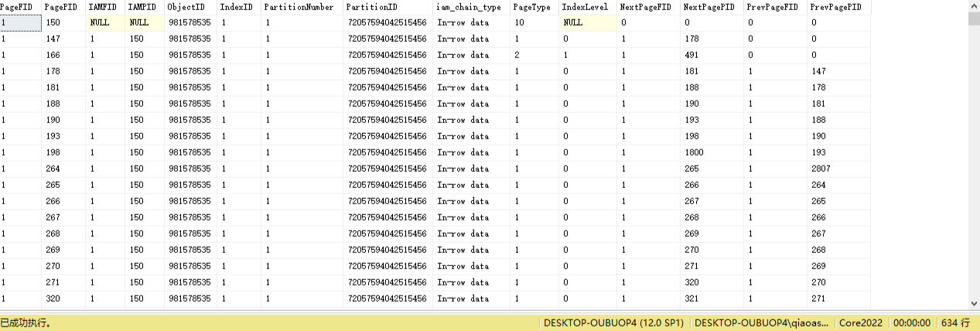The width and height of the screenshot is (980, 331).
Task: Click NextPagePID cell with value 491
Action: (712, 55)
